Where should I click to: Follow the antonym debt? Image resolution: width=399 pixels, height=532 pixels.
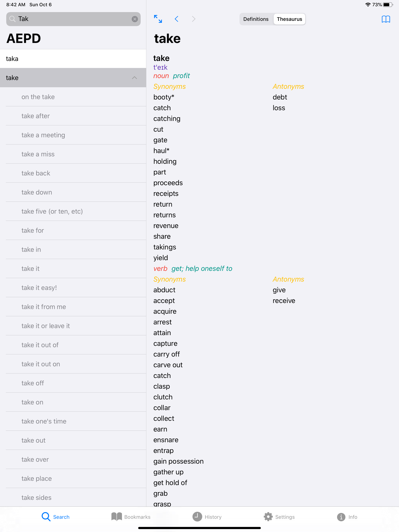280,97
